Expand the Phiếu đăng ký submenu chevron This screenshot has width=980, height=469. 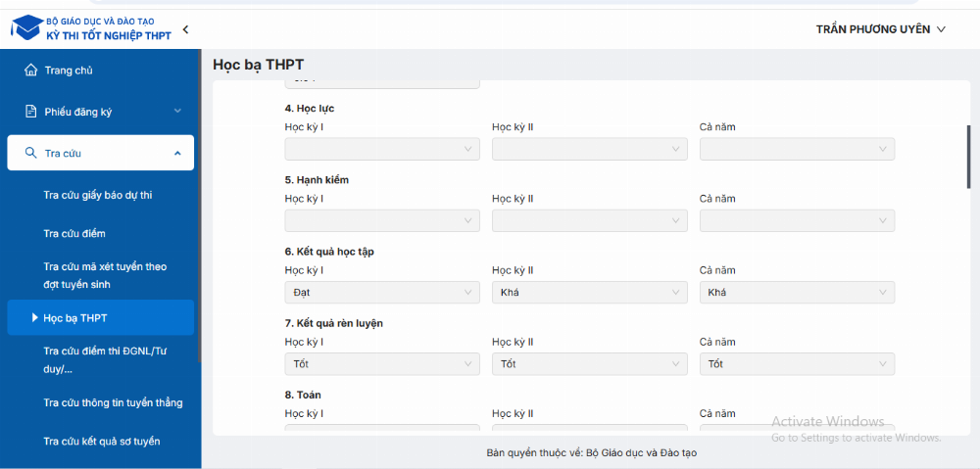[177, 112]
